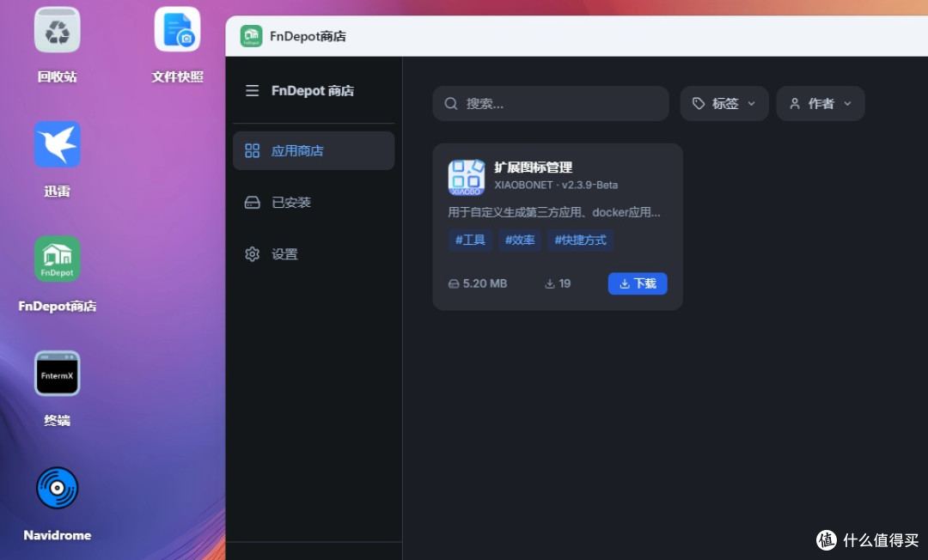Image resolution: width=928 pixels, height=560 pixels.
Task: Toggle the hamburger menu in the FnDepot sidebar
Action: pos(252,90)
